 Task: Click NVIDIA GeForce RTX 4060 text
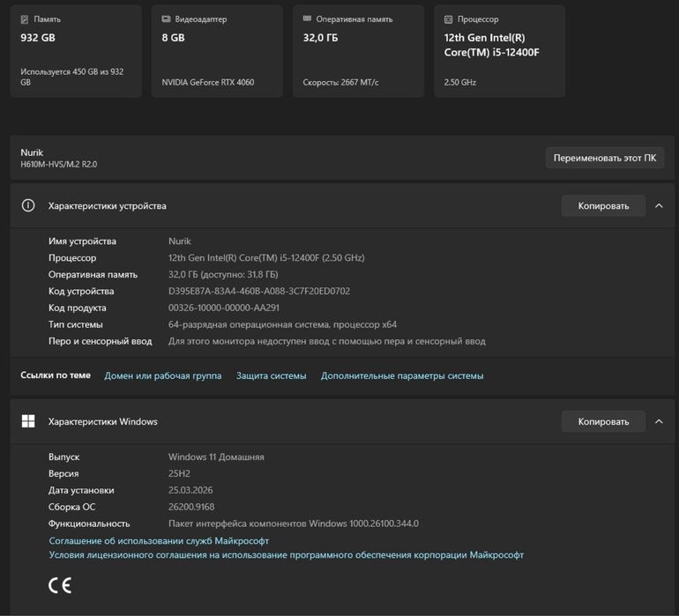pos(208,82)
